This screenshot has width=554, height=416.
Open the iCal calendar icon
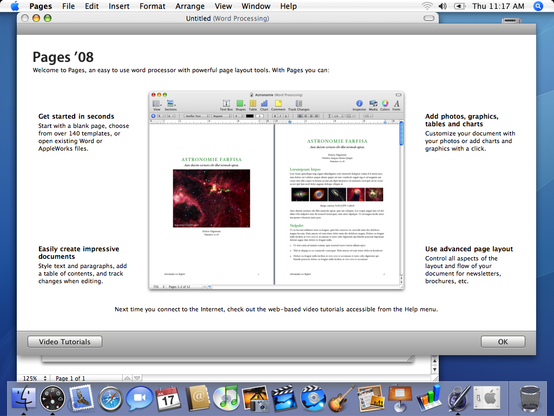(168, 398)
